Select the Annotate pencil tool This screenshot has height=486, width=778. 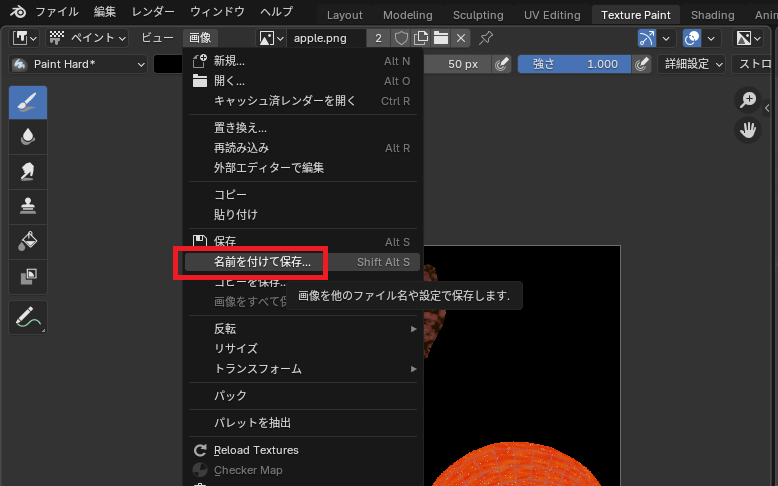(x=28, y=318)
